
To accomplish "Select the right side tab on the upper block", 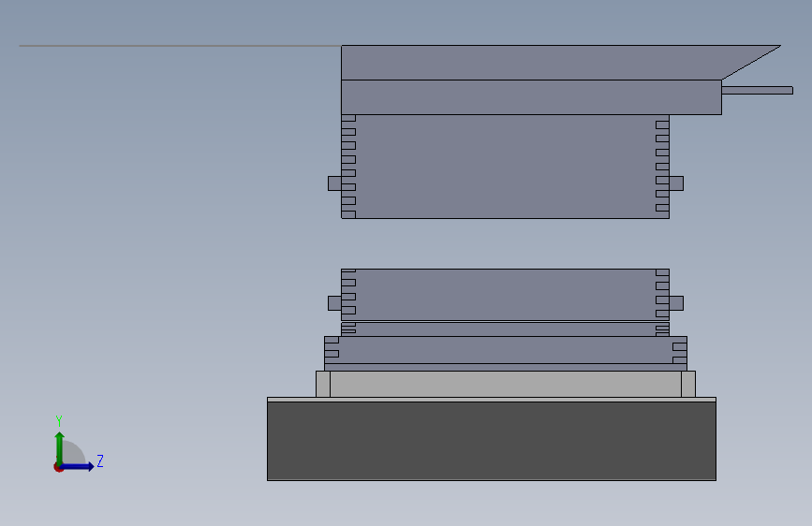I will (676, 183).
